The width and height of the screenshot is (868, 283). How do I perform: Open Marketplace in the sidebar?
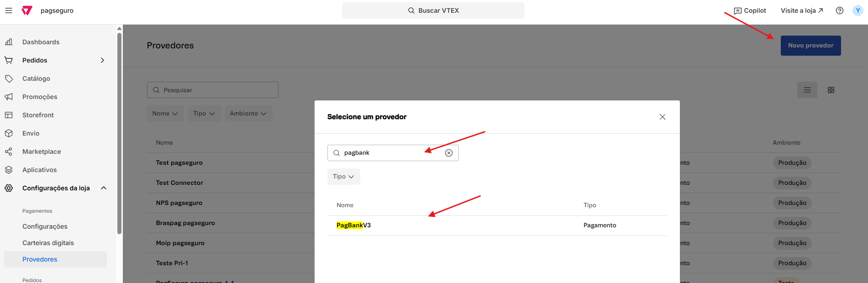[42, 152]
